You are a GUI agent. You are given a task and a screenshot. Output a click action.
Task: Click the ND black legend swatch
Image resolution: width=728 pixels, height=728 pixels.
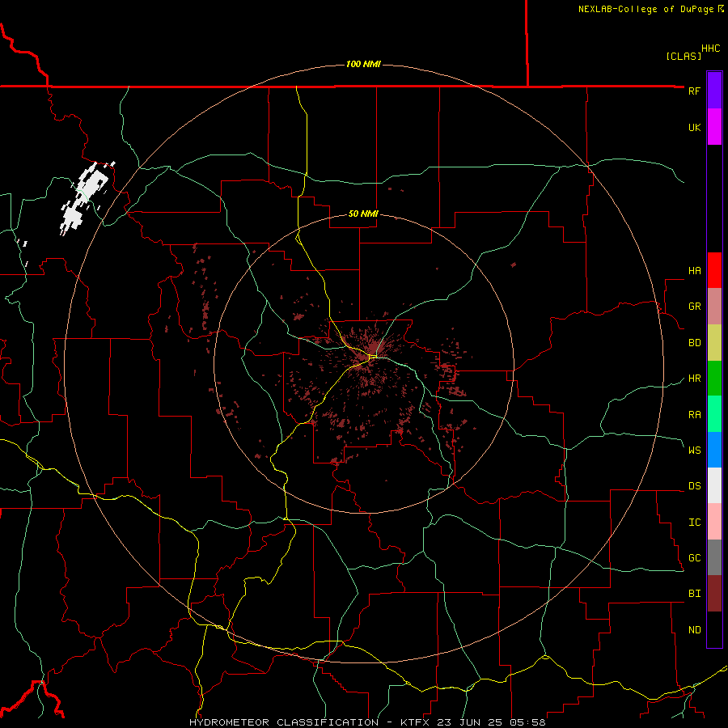[x=714, y=629]
